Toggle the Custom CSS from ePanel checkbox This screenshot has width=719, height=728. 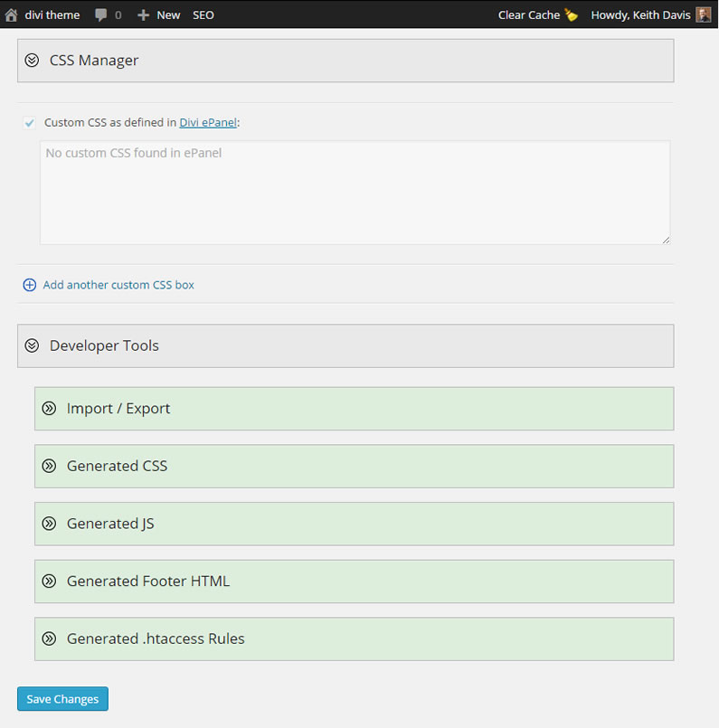point(29,123)
